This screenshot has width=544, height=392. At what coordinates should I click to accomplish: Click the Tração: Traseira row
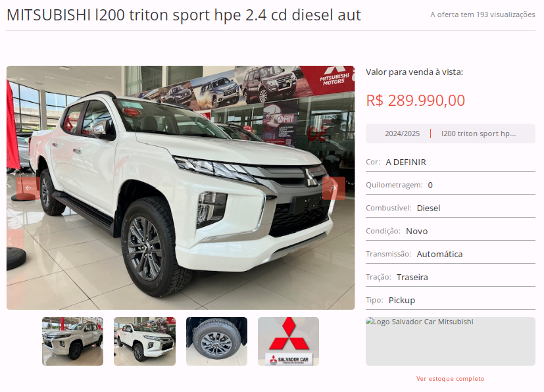coord(451,277)
